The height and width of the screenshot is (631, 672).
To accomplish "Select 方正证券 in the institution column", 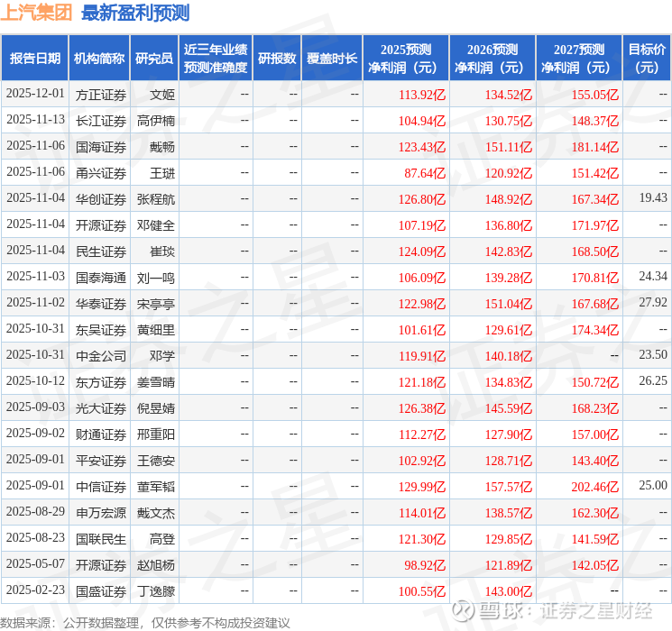I will (101, 95).
